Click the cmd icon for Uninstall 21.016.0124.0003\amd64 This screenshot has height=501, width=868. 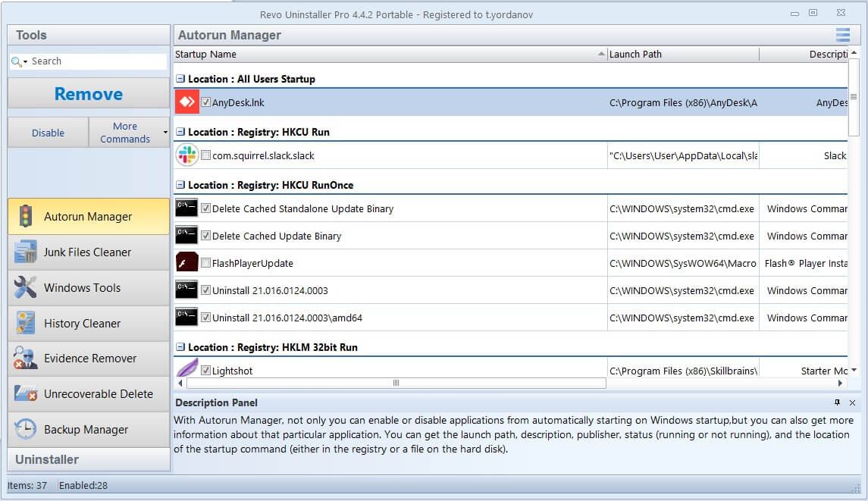click(x=186, y=317)
